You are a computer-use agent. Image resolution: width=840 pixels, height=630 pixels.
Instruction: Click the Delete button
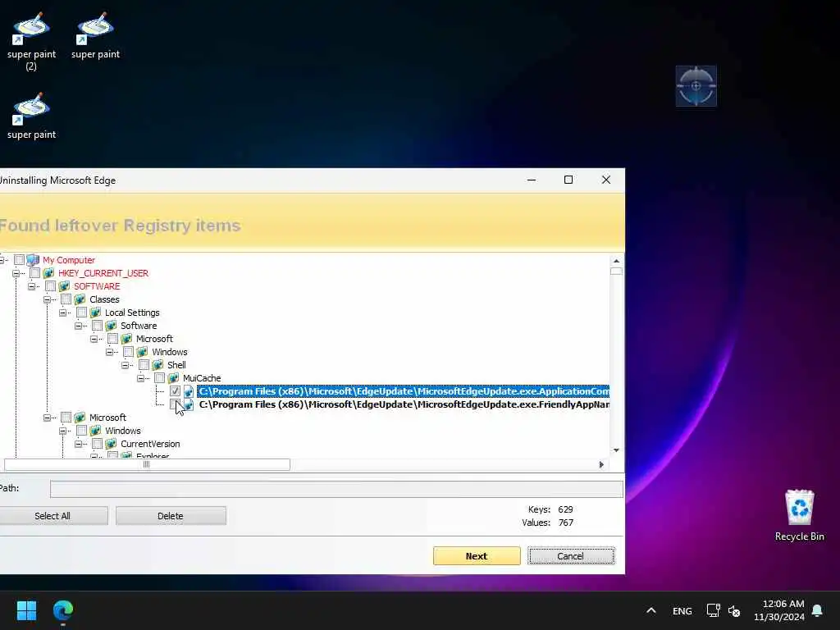pos(171,516)
